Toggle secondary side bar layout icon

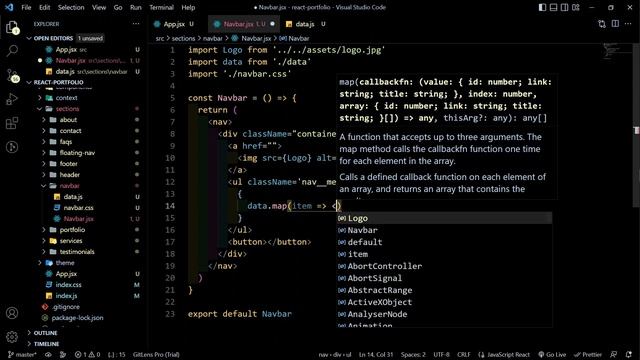click(x=564, y=7)
